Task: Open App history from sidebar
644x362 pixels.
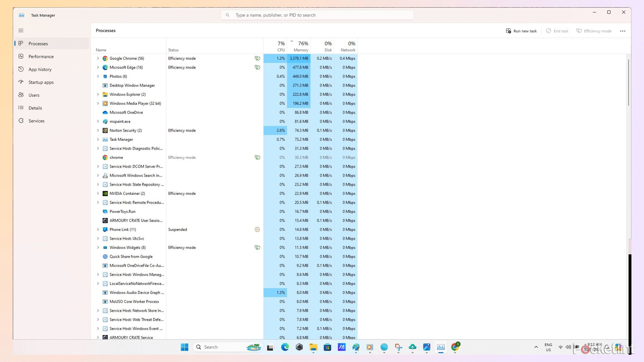Action: coord(40,69)
